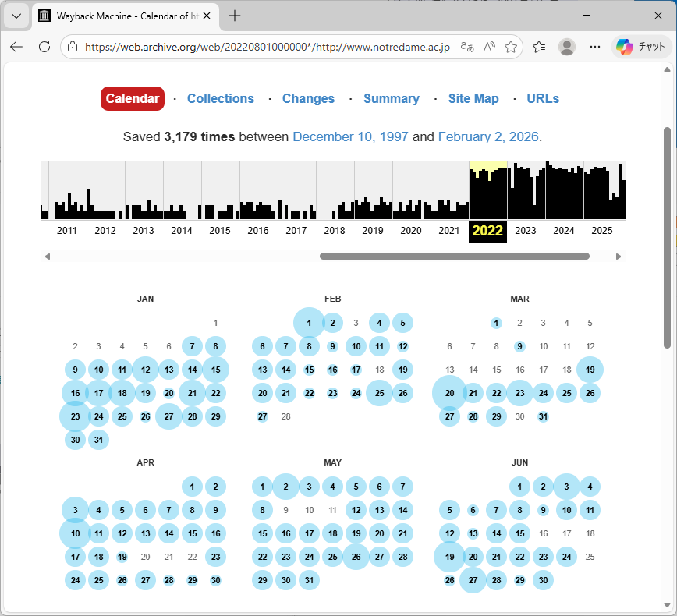Follow the December 10, 1997 link
677x616 pixels.
click(x=350, y=137)
